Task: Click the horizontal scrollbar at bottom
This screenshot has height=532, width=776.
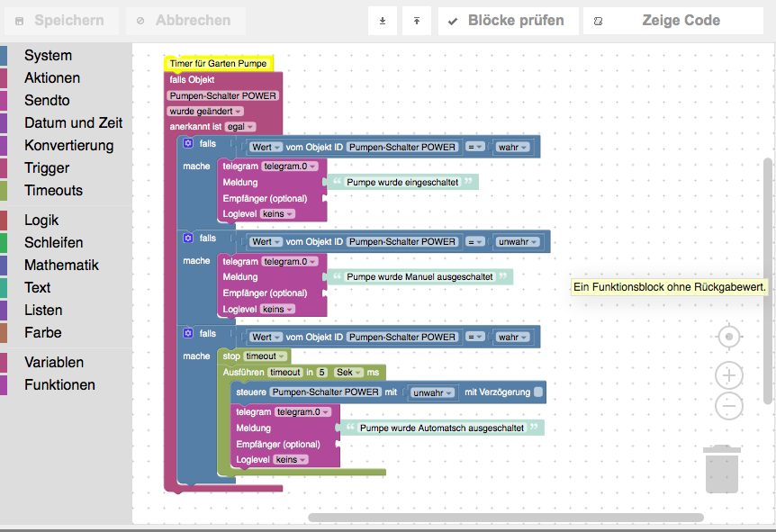Action: coord(506,518)
